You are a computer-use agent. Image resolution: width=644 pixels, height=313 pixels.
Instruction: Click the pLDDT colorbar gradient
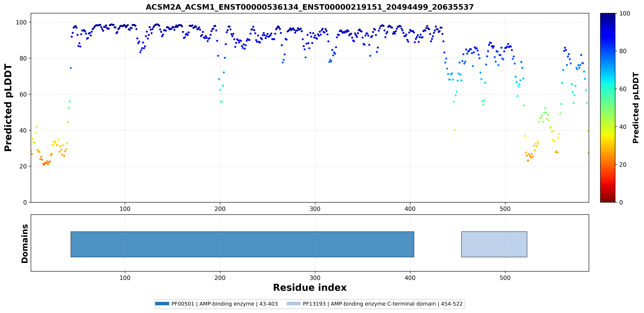click(x=608, y=108)
